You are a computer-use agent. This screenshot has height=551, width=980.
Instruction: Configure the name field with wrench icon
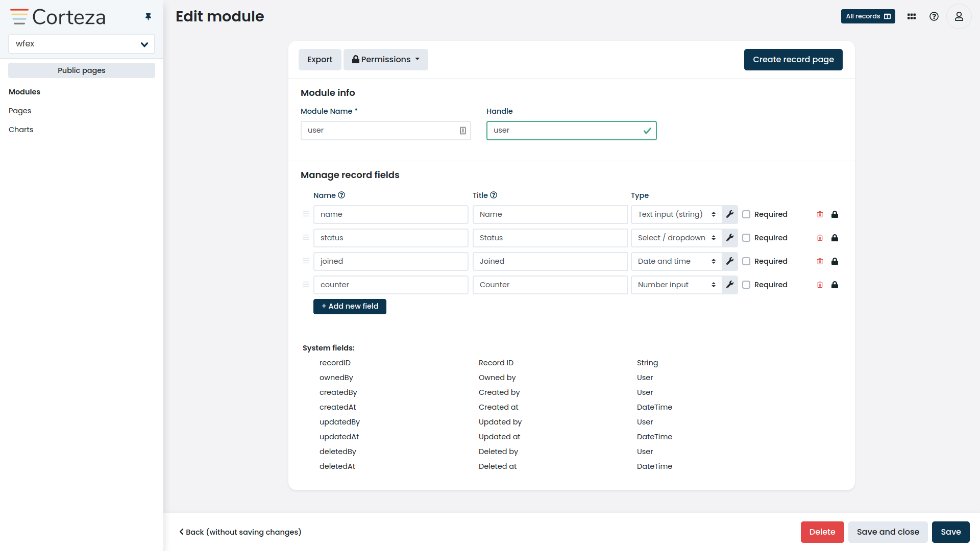click(730, 214)
